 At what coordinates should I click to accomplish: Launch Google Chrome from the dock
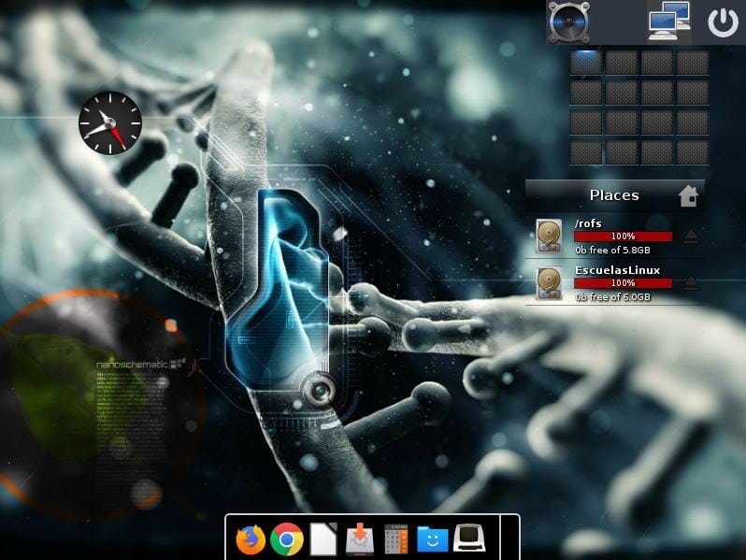coord(287,539)
